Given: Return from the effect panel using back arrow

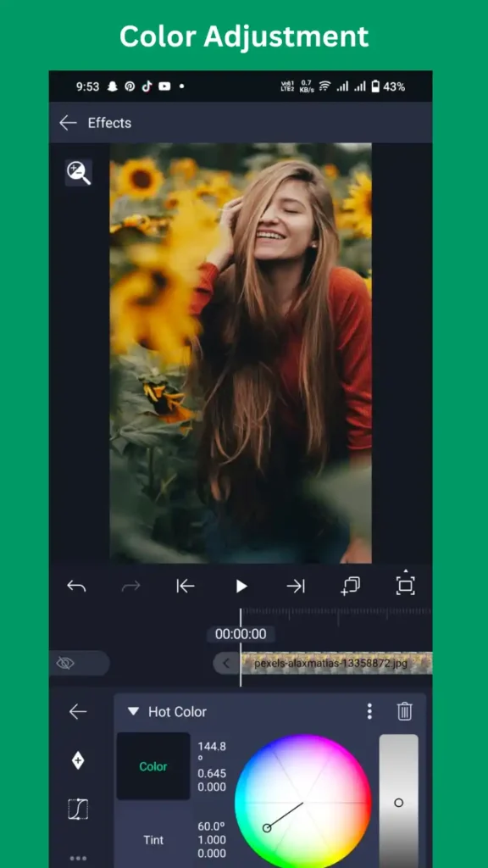Looking at the screenshot, I should (x=78, y=712).
